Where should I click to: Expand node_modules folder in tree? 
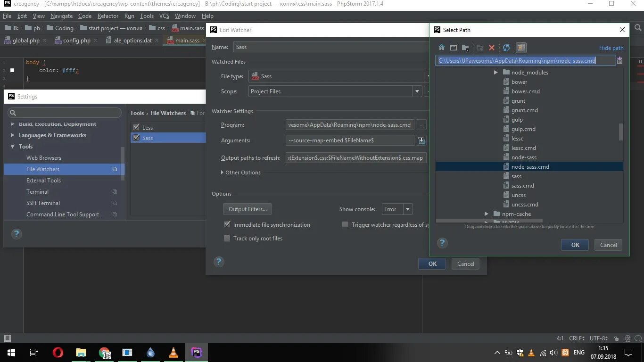[495, 73]
